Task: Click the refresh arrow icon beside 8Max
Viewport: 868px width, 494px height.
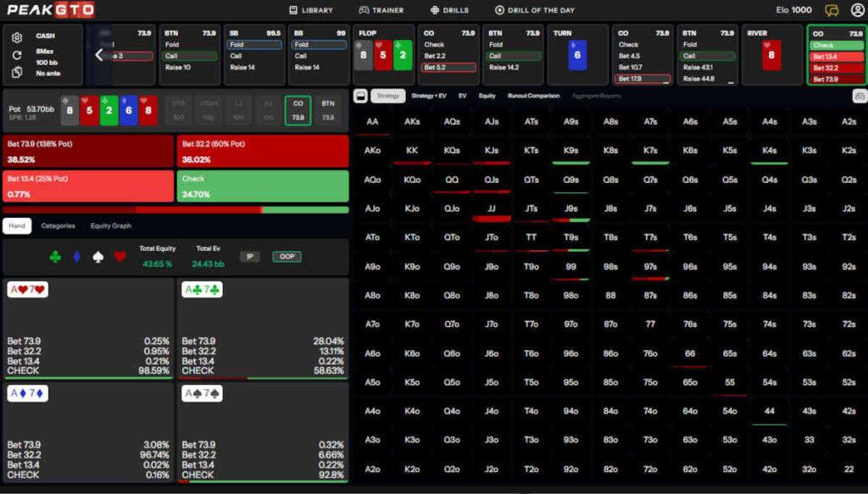Action: pos(17,55)
